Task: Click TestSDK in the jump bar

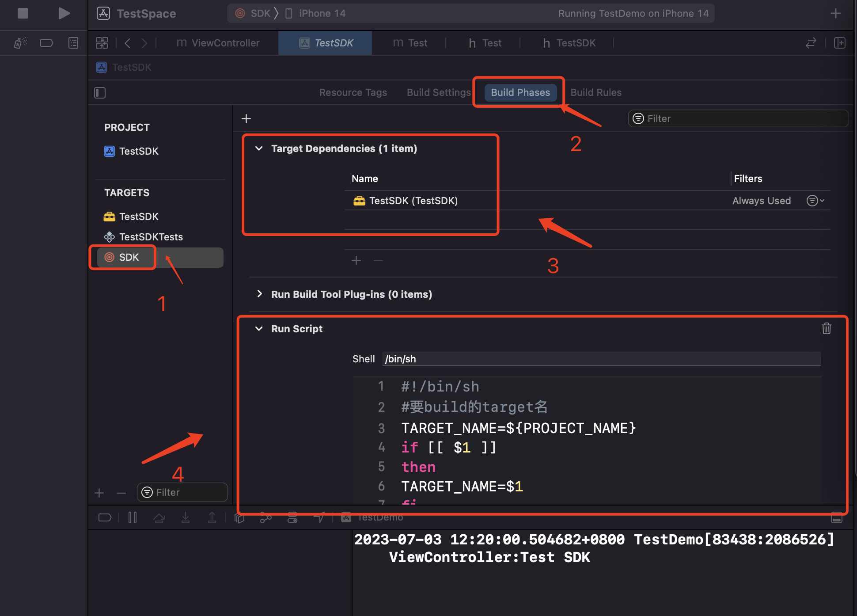Action: point(124,67)
